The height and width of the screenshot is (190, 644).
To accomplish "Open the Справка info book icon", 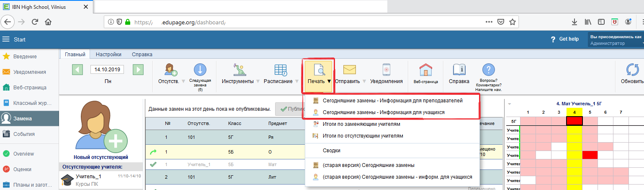I will coord(459,70).
